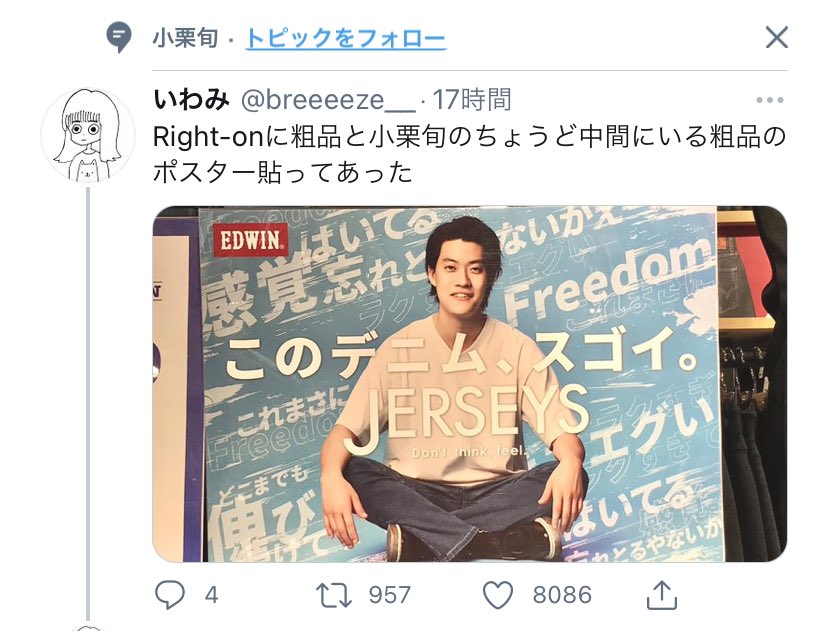The height and width of the screenshot is (631, 828).
Task: Dismiss the topic with the X icon
Action: [776, 37]
